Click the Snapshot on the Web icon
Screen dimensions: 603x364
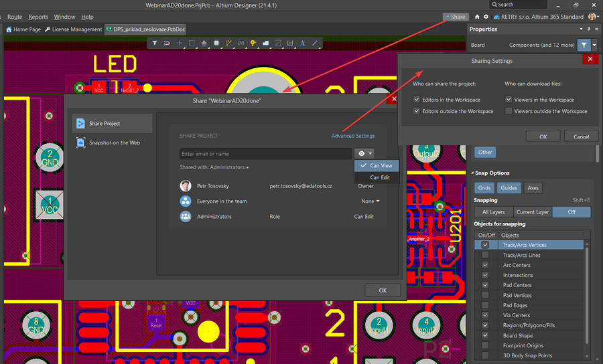coord(80,143)
